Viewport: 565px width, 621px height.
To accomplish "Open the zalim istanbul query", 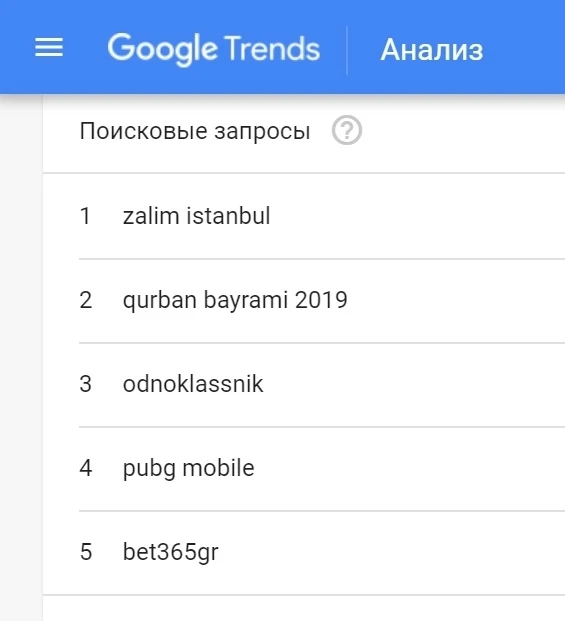I will 196,216.
